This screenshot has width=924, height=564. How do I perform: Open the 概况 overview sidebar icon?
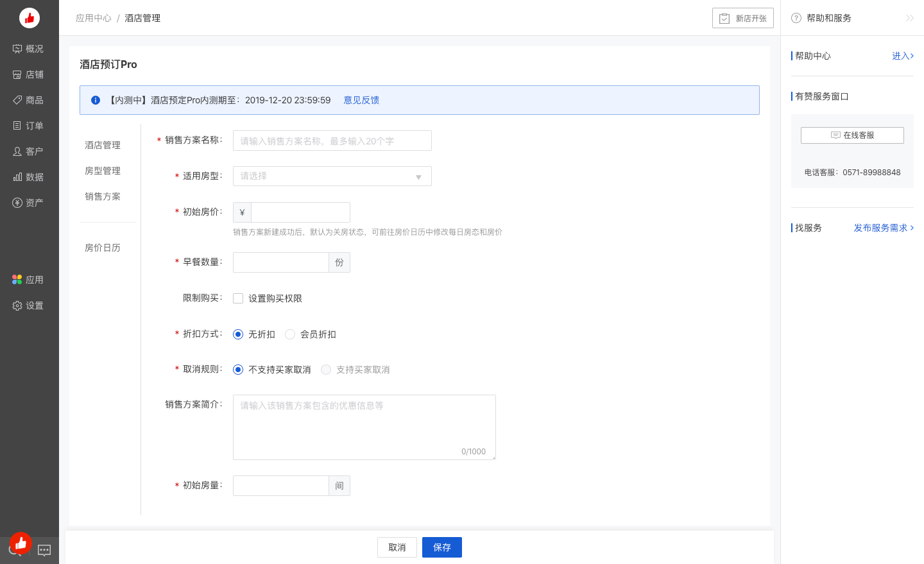pyautogui.click(x=17, y=49)
